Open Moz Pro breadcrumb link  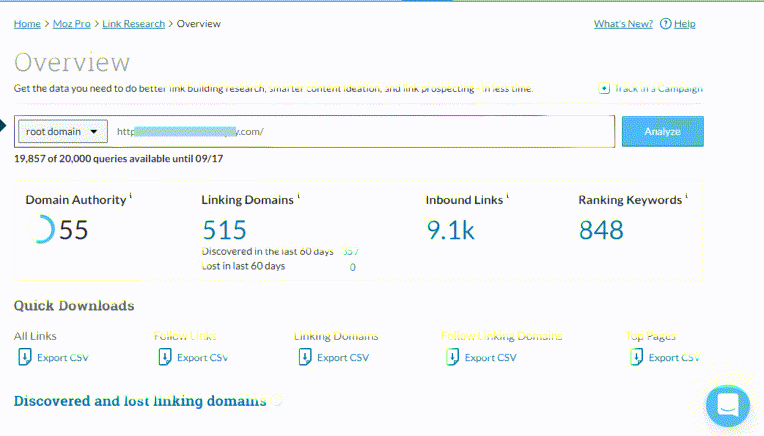click(x=72, y=24)
